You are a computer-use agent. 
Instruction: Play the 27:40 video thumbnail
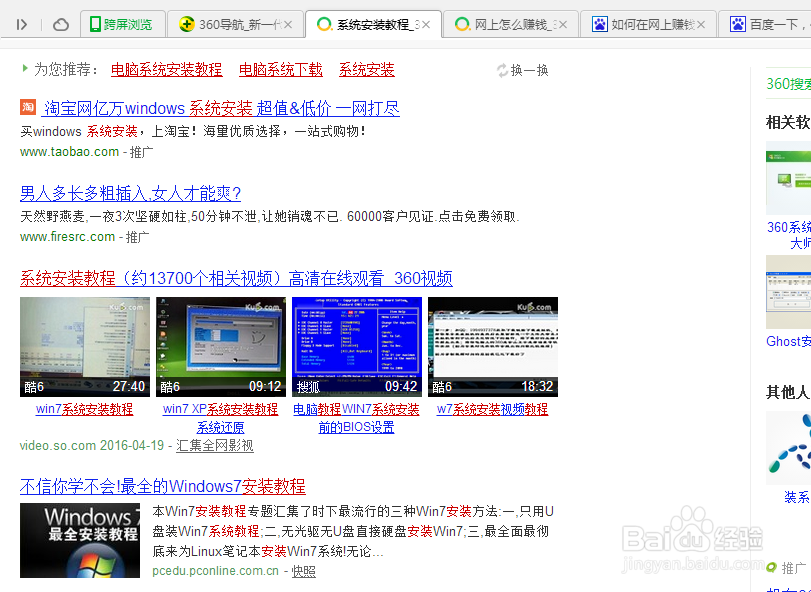(x=85, y=347)
